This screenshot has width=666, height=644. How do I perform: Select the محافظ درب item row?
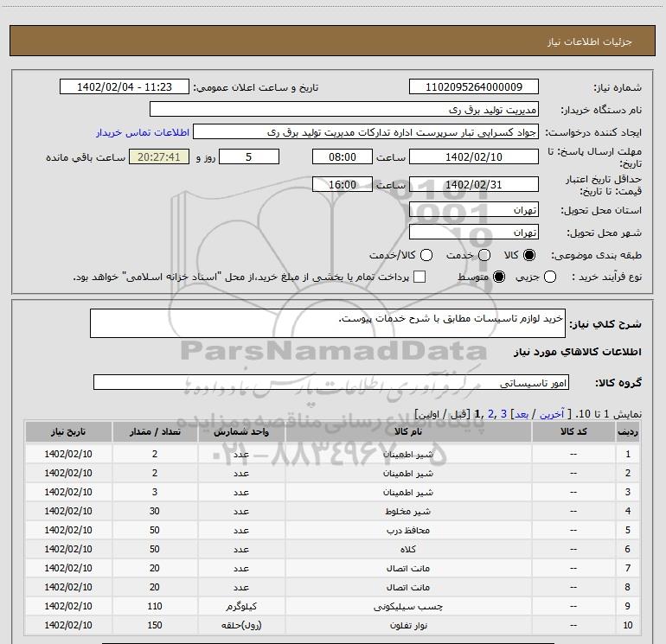pyautogui.click(x=332, y=530)
